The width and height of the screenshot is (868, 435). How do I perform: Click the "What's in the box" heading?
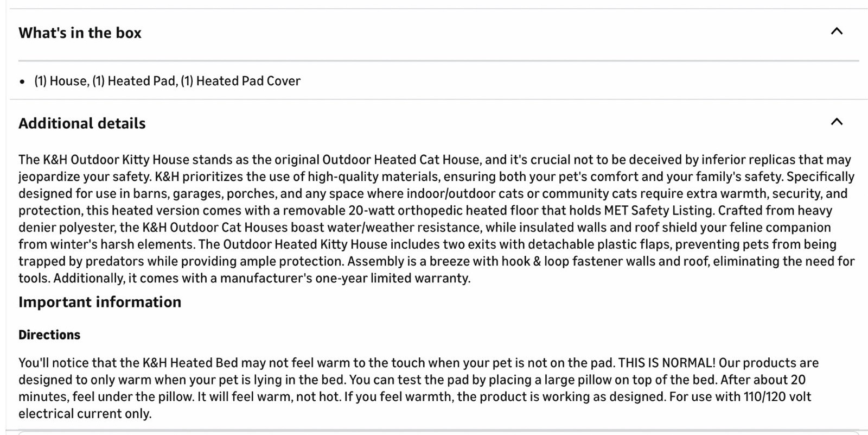pos(80,33)
